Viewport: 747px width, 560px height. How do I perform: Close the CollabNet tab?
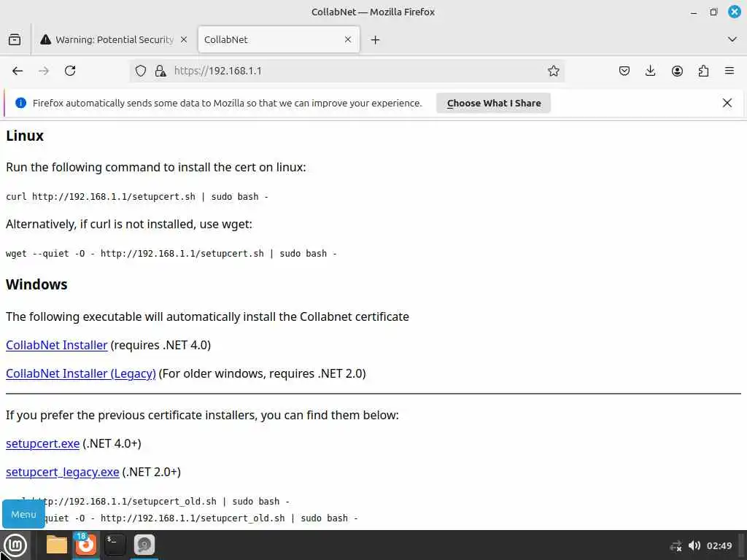348,39
